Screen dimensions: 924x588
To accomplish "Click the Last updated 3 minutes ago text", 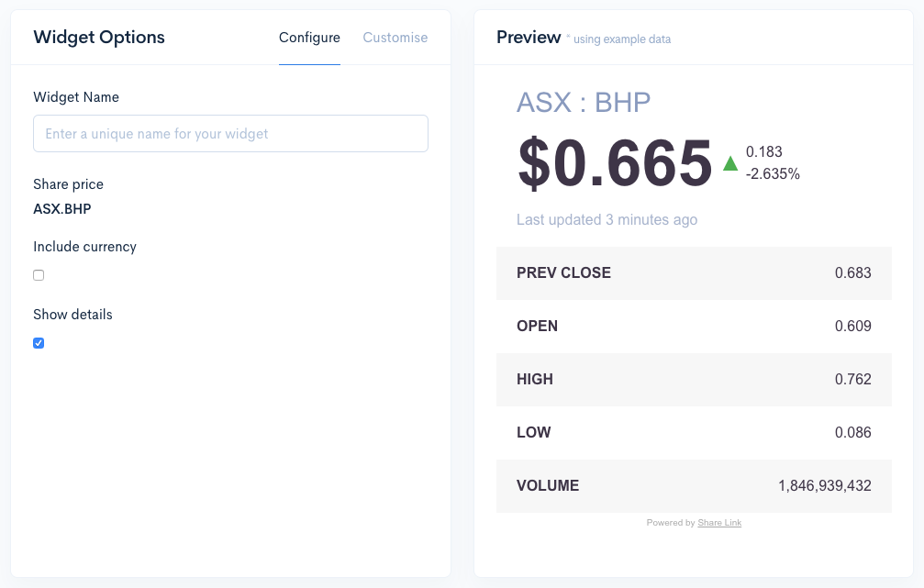I will (607, 219).
